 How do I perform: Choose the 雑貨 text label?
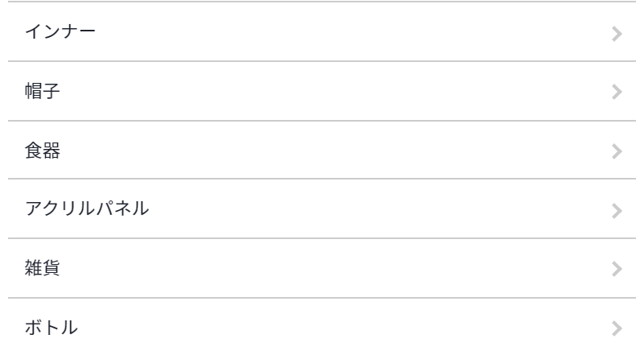[43, 269]
